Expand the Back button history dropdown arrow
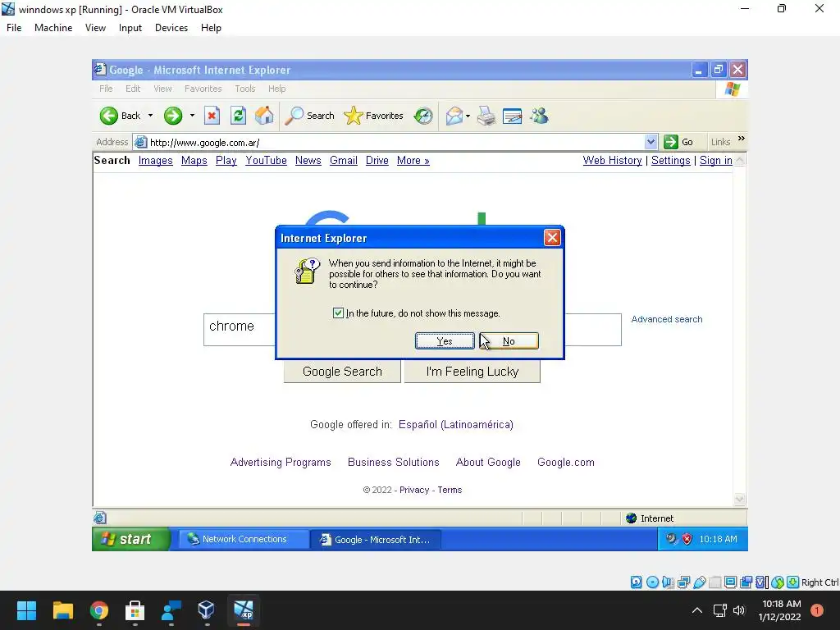This screenshot has height=630, width=840. [151, 116]
